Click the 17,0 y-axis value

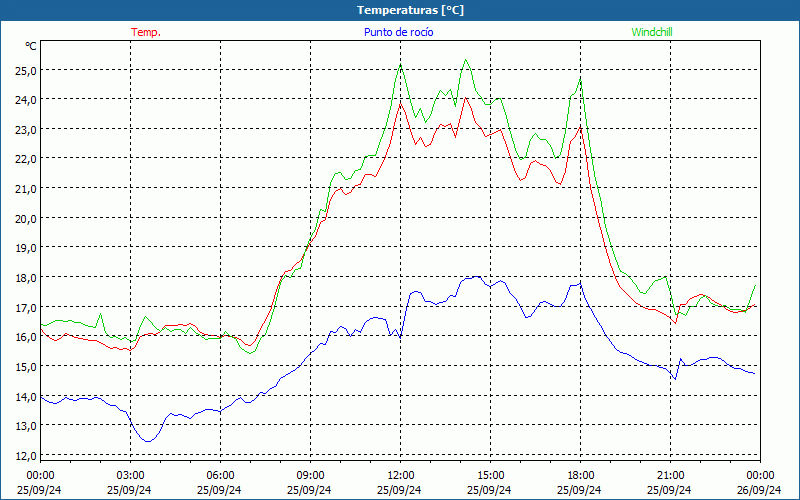tap(26, 307)
